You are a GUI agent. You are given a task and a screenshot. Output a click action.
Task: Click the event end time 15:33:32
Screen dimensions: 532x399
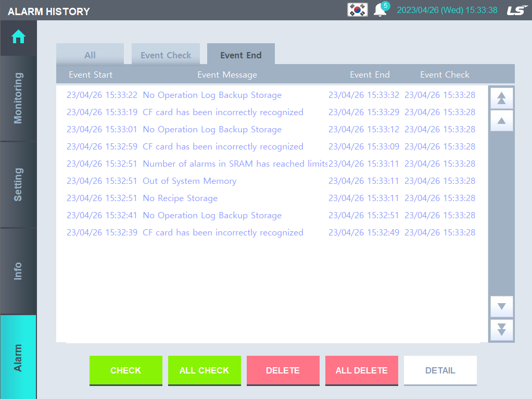click(364, 95)
